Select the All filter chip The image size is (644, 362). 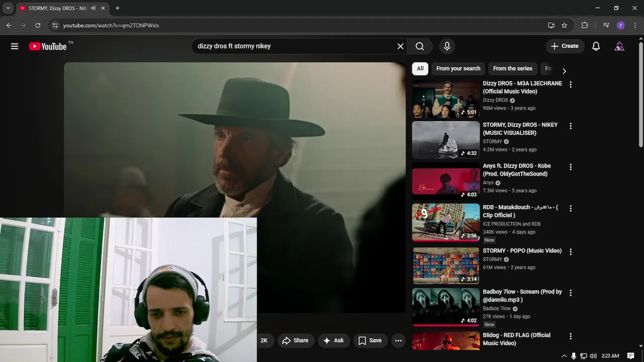[x=420, y=69]
